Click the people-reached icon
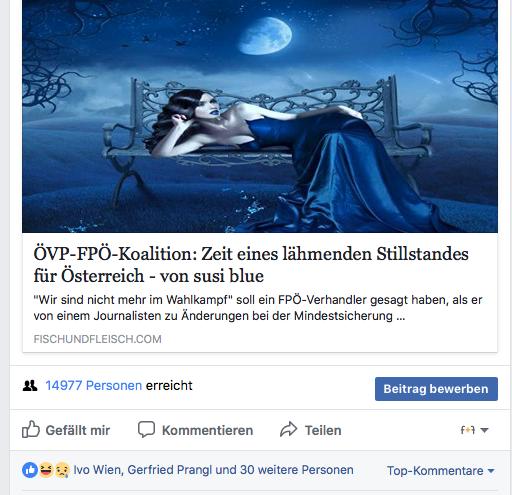512x495 pixels. [30, 386]
